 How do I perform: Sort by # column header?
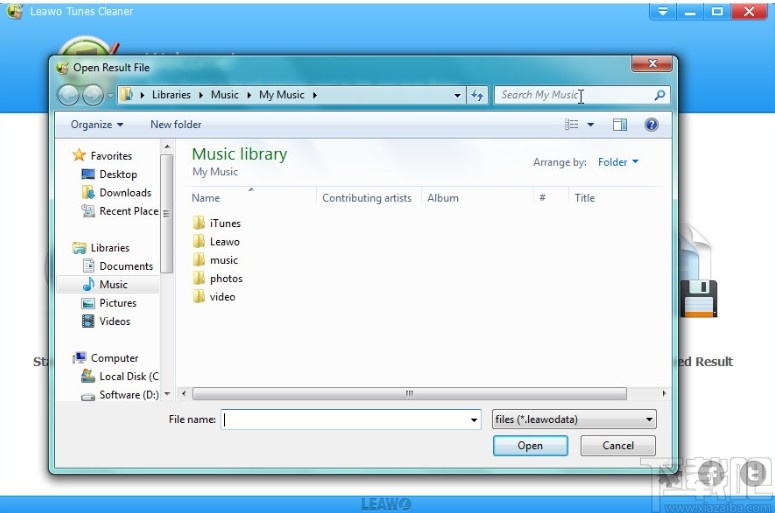542,198
